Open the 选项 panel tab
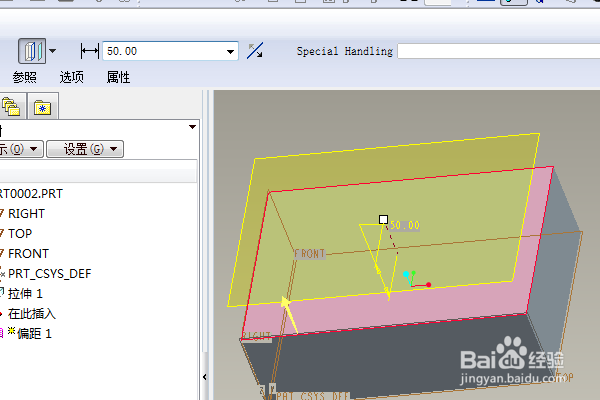The height and width of the screenshot is (400, 600). coord(72,77)
